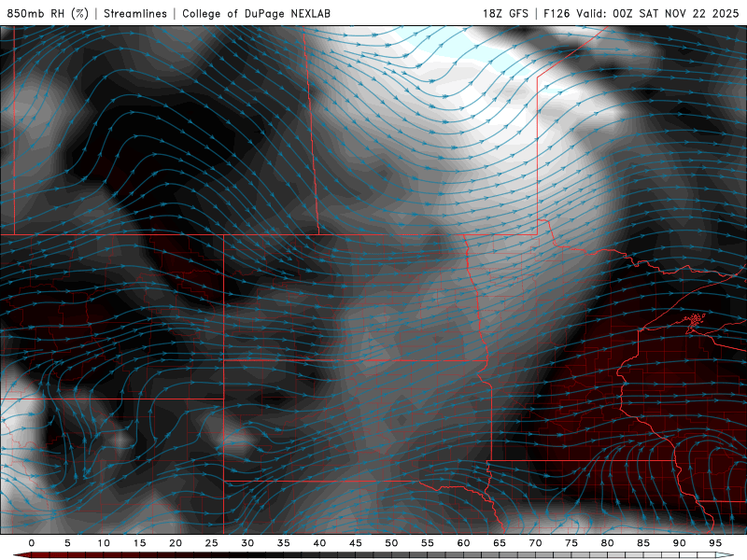This screenshot has width=747, height=560.
Task: Pick the dark red low-humidity end of colorbar
Action: click(x=24, y=555)
